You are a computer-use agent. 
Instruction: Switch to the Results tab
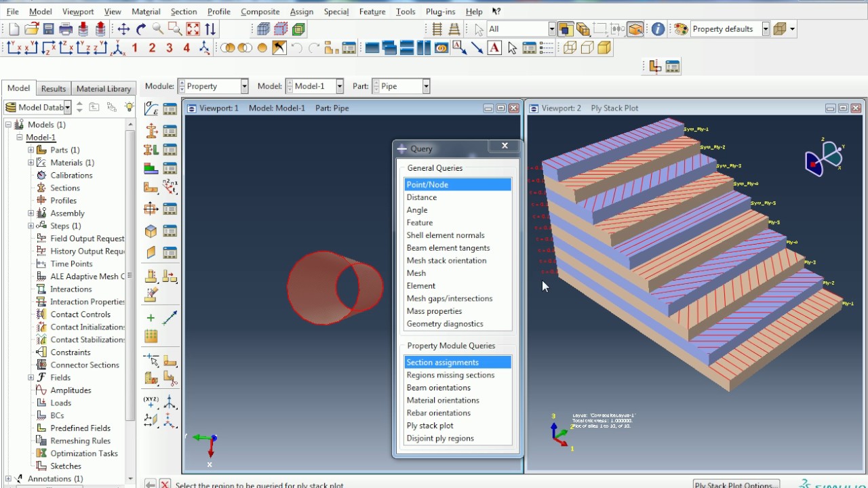53,89
